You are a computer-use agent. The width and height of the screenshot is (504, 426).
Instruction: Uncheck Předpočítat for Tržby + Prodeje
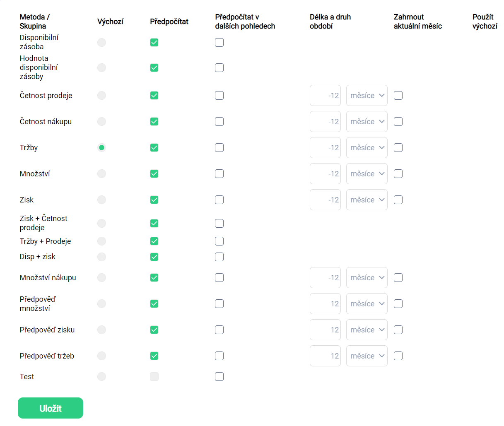(154, 241)
